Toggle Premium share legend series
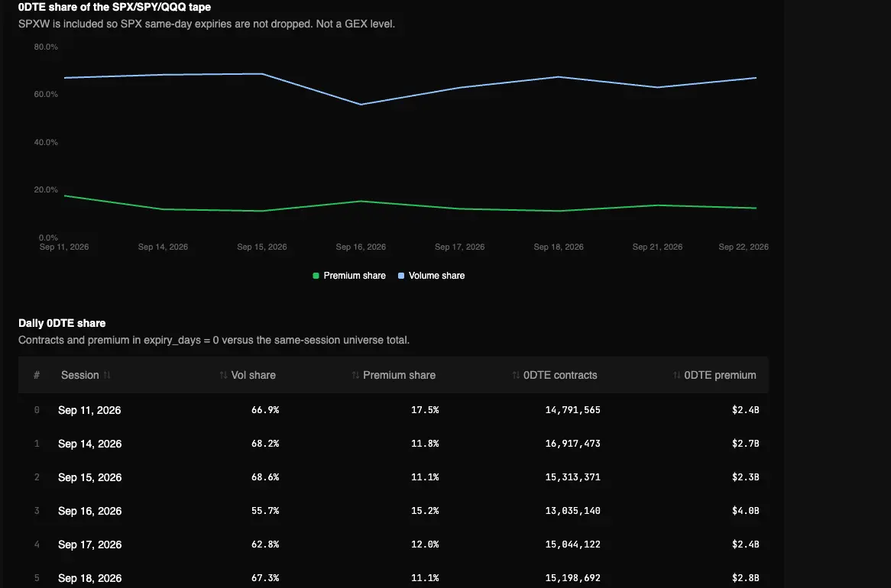 click(x=349, y=276)
